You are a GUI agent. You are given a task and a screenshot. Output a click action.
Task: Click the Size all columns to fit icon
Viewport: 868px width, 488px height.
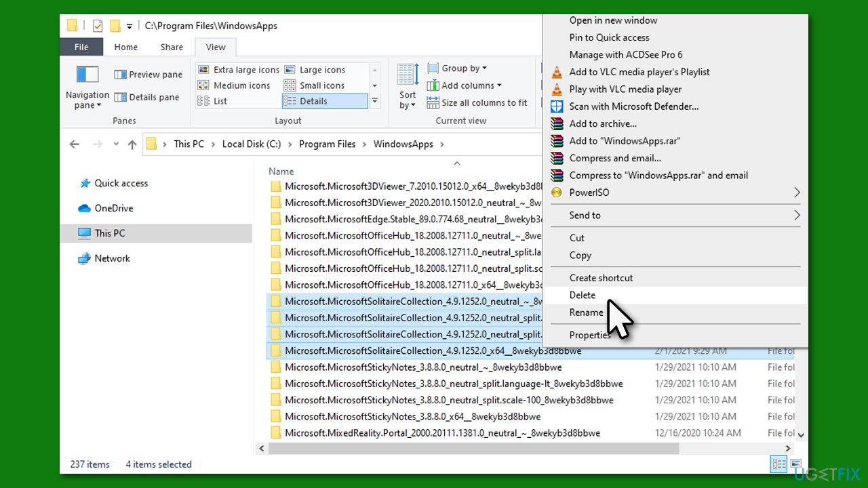point(433,103)
